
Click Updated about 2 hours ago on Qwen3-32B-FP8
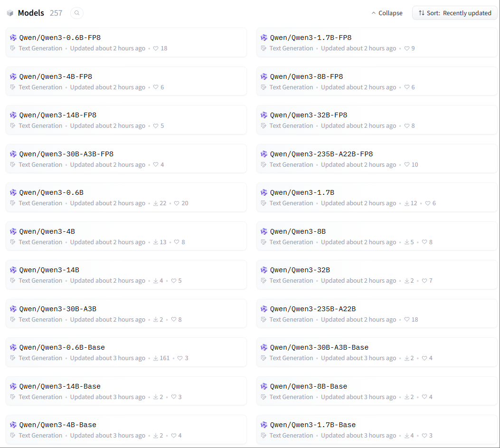pyautogui.click(x=358, y=126)
